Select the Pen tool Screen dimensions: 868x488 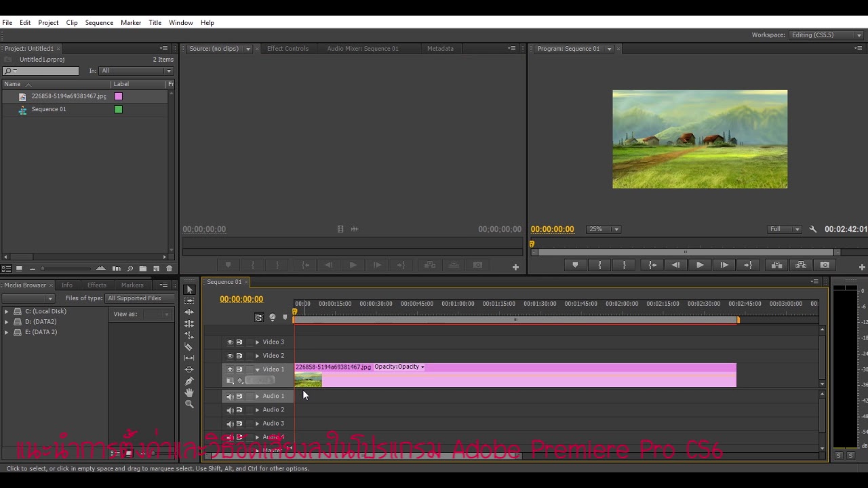click(x=189, y=381)
